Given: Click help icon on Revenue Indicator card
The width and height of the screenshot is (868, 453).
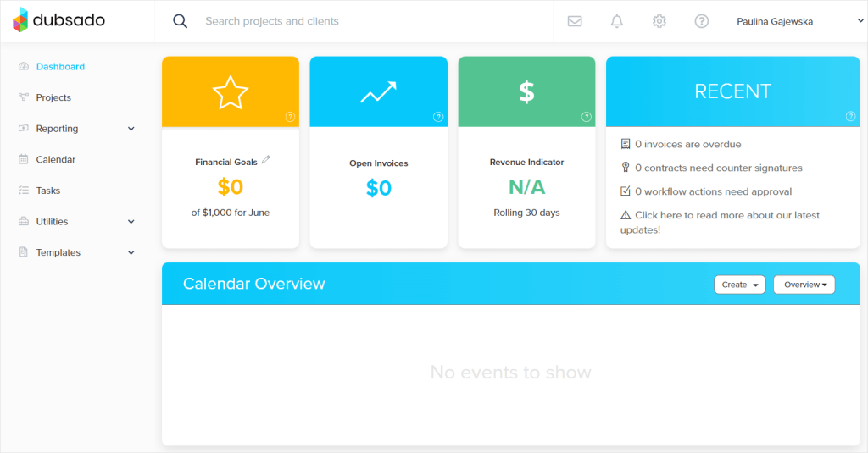Looking at the screenshot, I should tap(587, 117).
